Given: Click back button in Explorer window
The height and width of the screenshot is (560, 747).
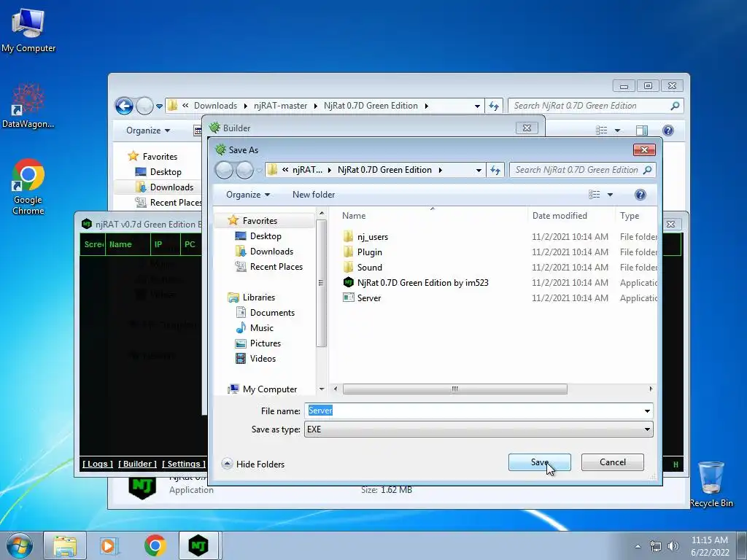Looking at the screenshot, I should [x=124, y=106].
